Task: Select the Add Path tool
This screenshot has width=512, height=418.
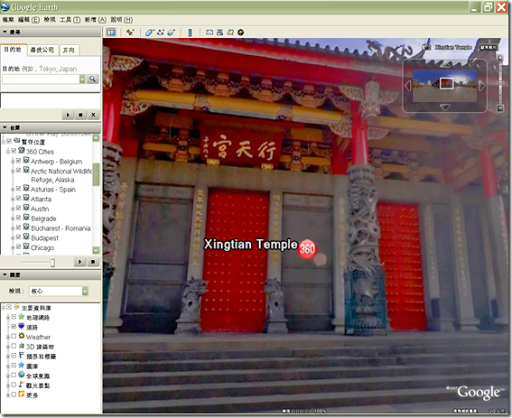Action: pos(160,32)
